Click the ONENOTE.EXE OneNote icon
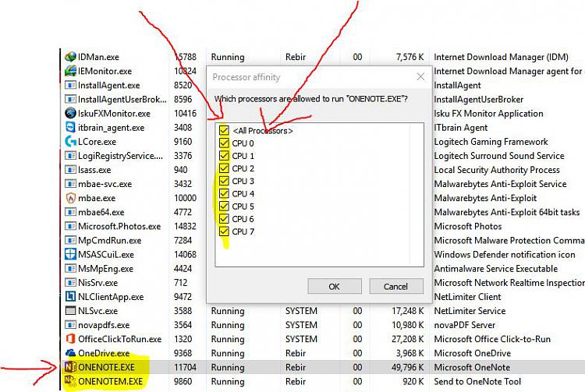This screenshot has height=392, width=585. tap(70, 367)
